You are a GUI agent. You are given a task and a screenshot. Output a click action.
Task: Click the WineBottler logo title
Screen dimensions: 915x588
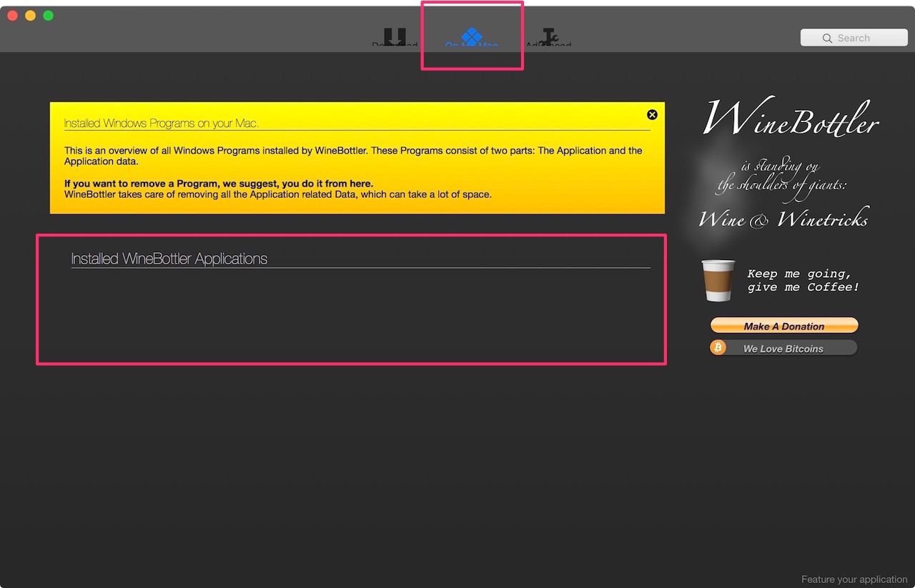point(791,119)
